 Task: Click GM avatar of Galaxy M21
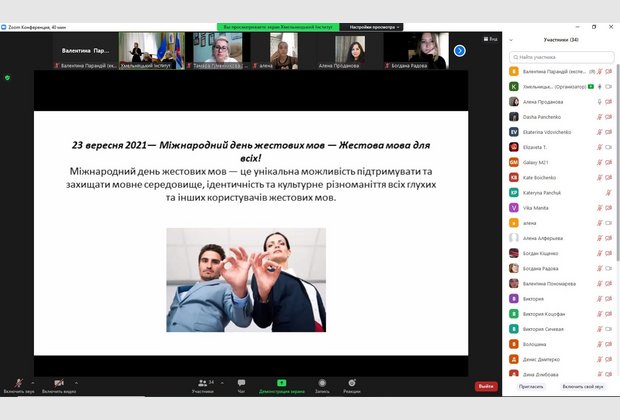[514, 162]
